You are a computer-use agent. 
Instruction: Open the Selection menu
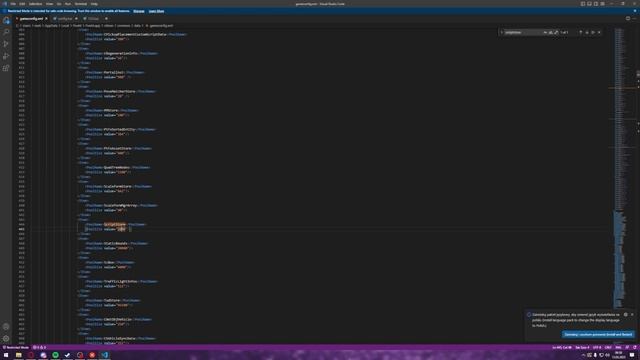pyautogui.click(x=36, y=4)
